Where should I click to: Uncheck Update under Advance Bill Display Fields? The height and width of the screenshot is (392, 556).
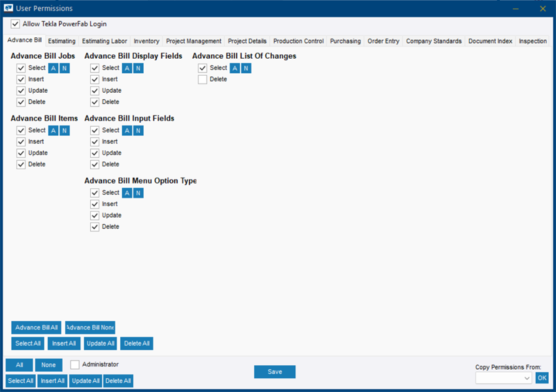pos(95,91)
